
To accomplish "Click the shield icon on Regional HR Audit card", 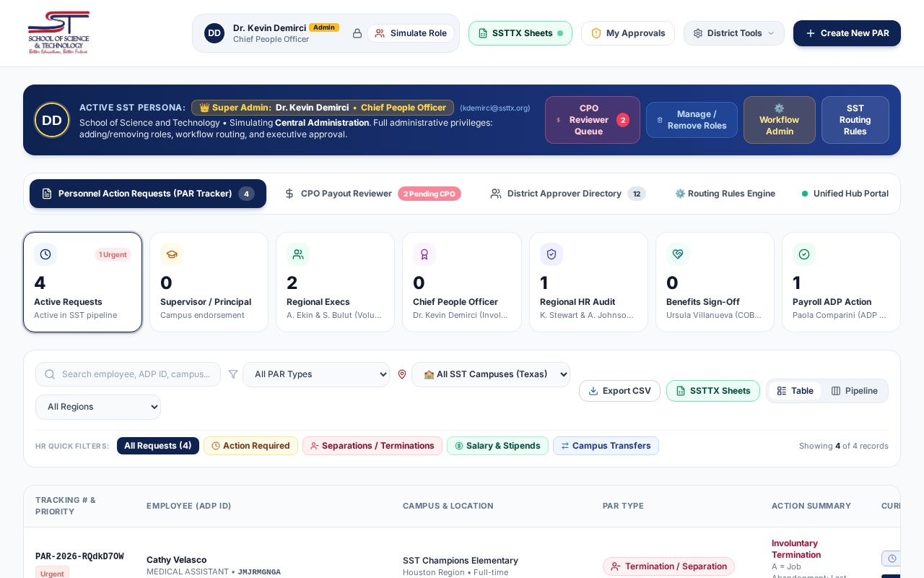I will [x=552, y=254].
